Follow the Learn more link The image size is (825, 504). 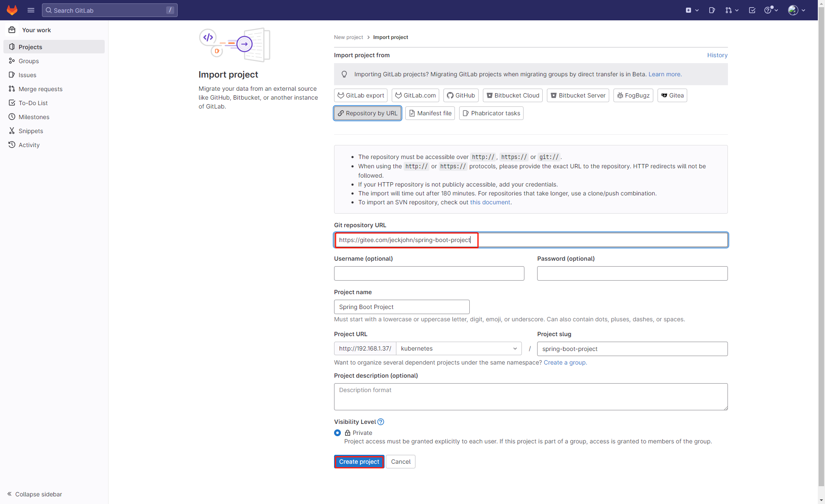coord(665,74)
